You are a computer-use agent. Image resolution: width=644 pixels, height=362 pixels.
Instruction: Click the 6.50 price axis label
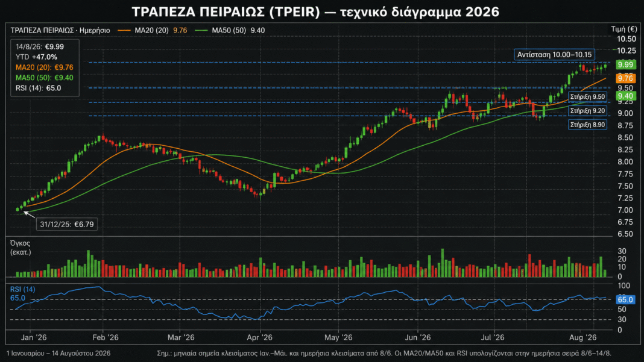coord(625,234)
